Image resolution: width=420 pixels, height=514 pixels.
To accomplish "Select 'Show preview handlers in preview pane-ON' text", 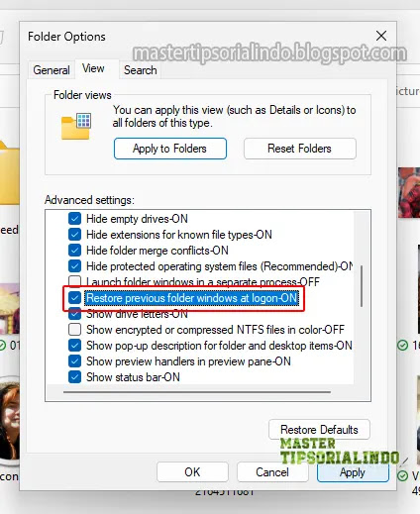I will pos(188,361).
